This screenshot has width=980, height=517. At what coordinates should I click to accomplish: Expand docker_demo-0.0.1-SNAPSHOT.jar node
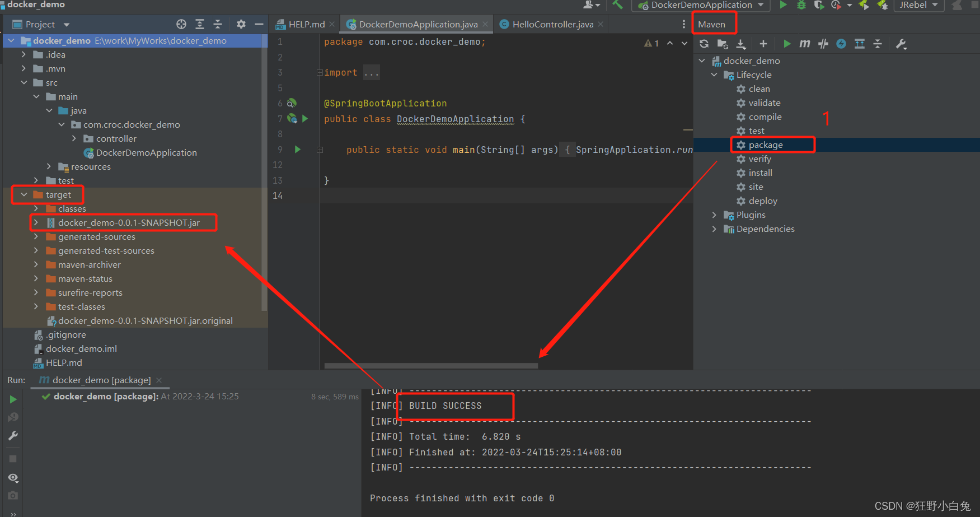(36, 222)
